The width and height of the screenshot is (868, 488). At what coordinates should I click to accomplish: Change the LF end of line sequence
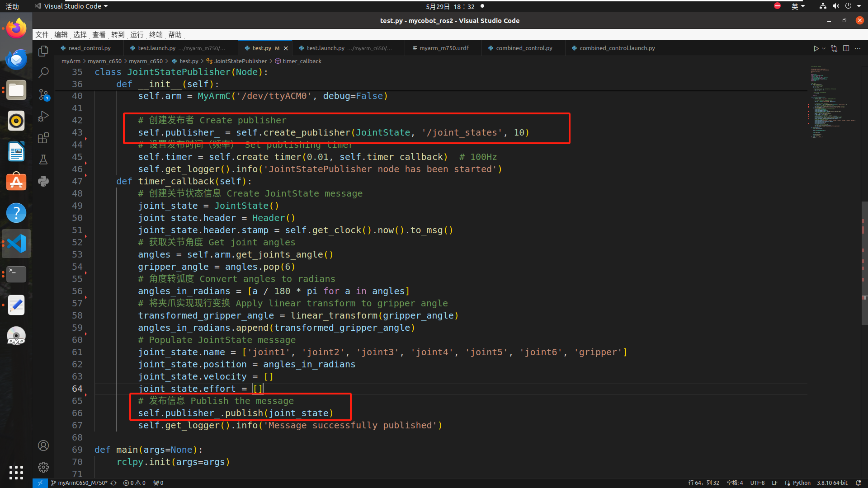tap(774, 483)
